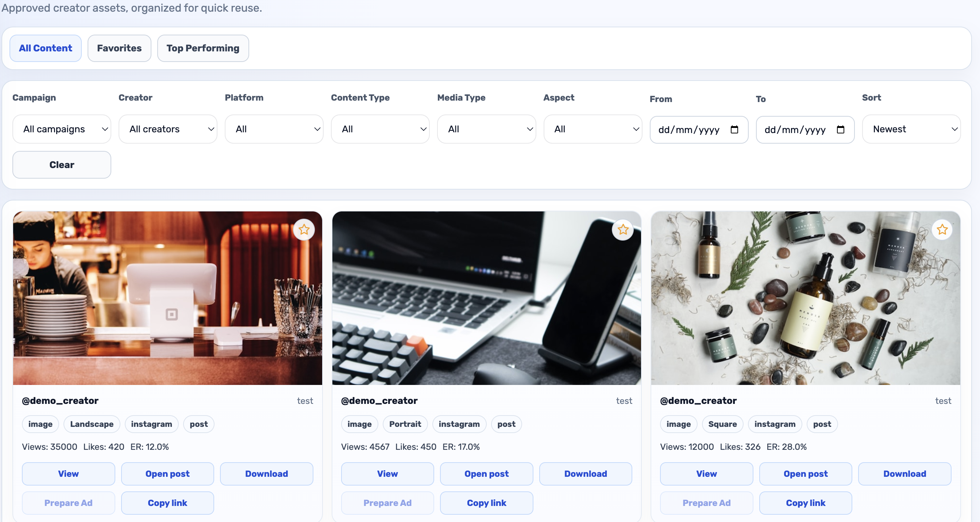Viewport: 980px width, 522px height.
Task: Toggle the favorite star on the skincare card
Action: coord(942,230)
